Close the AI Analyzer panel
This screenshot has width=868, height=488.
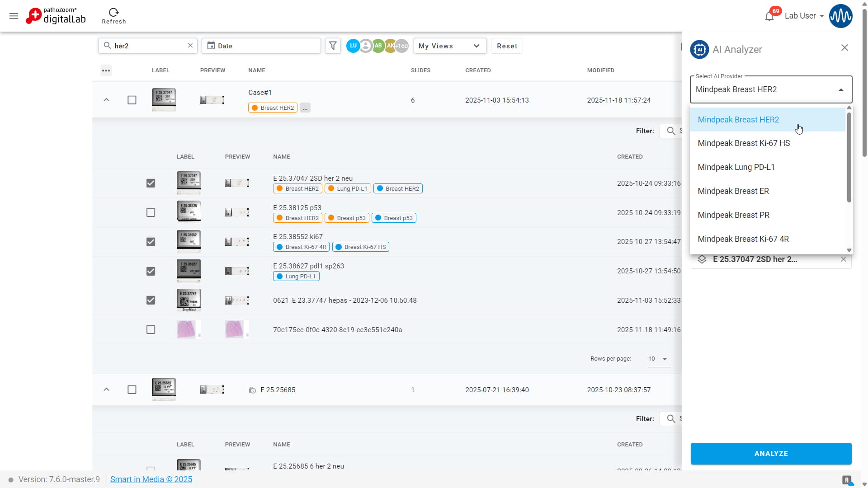pyautogui.click(x=844, y=48)
